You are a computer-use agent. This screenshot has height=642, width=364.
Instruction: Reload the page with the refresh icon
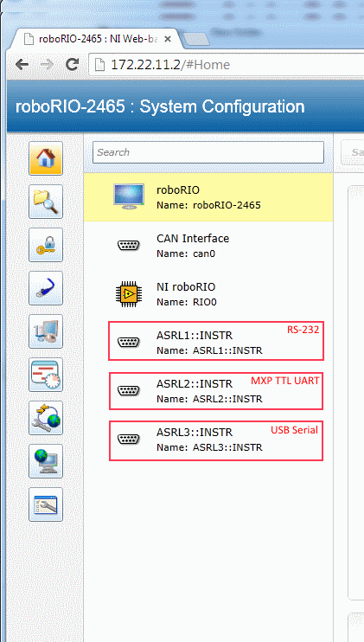pos(73,64)
